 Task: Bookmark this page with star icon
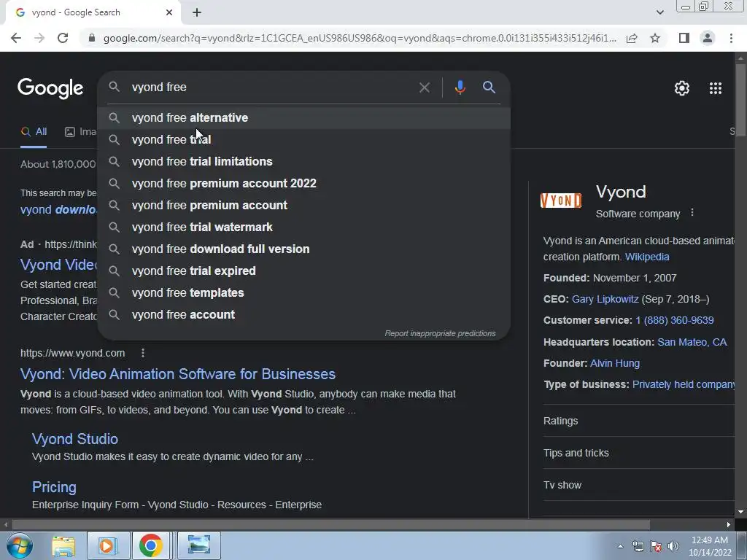tap(655, 38)
